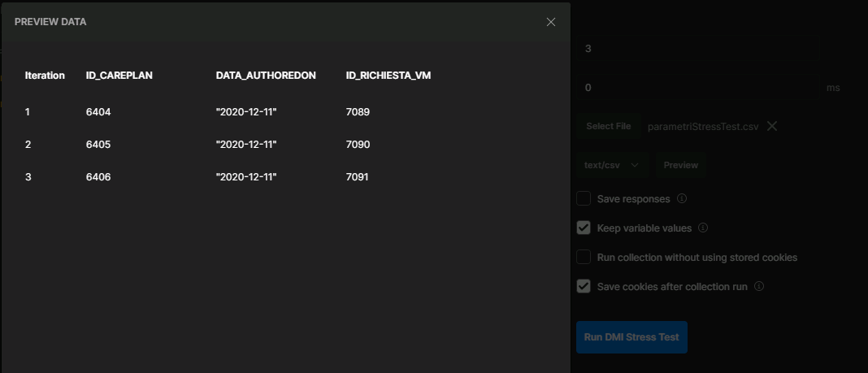Click the ms unit label
868x373 pixels.
pyautogui.click(x=833, y=88)
